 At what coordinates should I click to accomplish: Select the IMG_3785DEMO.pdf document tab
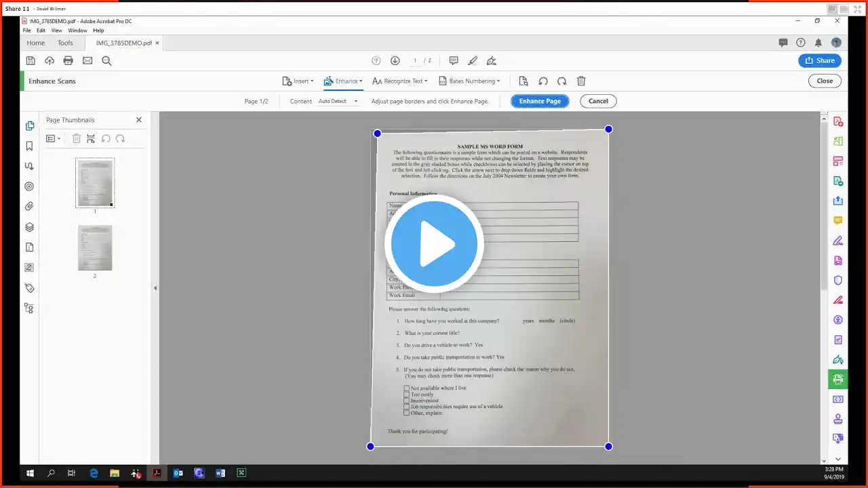[x=123, y=43]
